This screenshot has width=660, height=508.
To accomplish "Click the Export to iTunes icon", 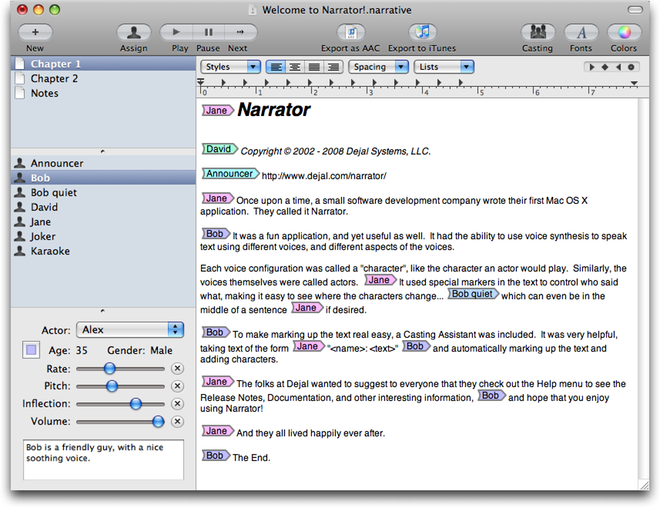I will tap(423, 32).
